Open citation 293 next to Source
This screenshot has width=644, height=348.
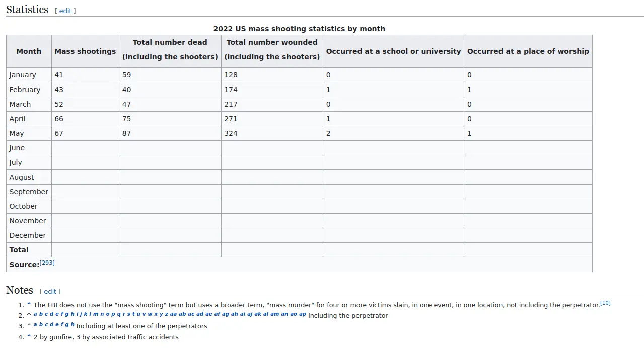click(47, 263)
